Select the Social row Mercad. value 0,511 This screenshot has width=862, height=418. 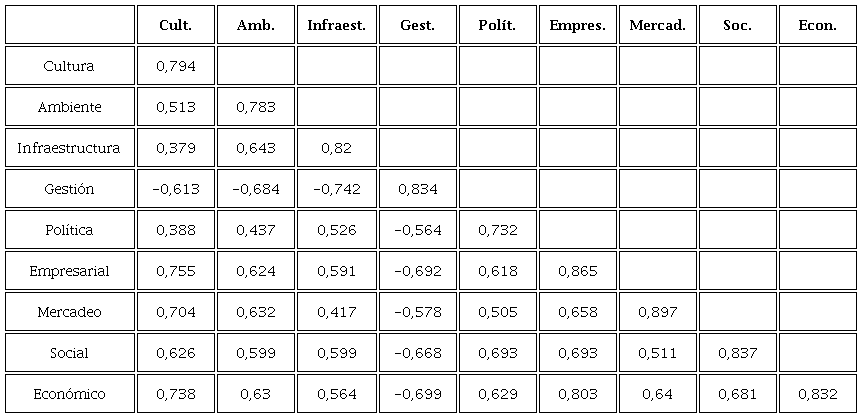click(x=657, y=353)
